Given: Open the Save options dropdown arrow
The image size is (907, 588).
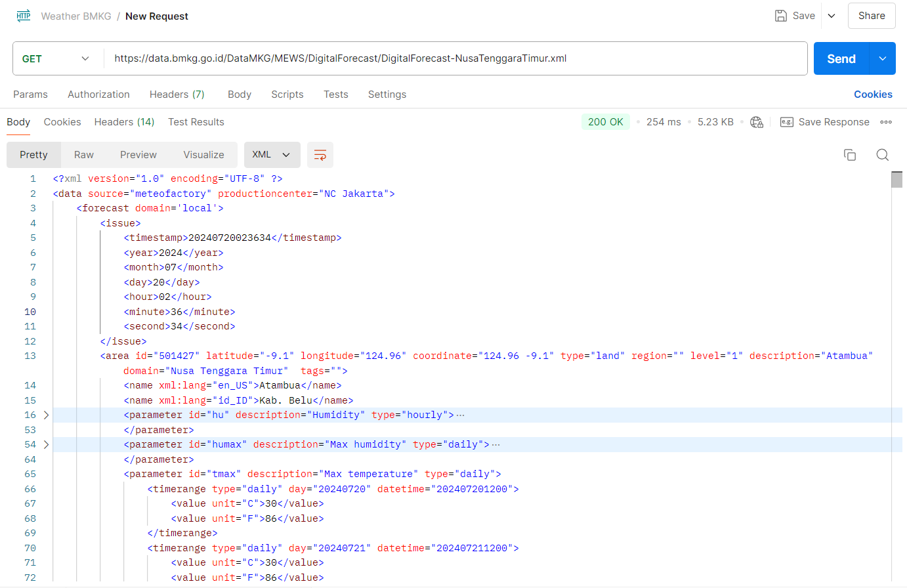Looking at the screenshot, I should (832, 16).
